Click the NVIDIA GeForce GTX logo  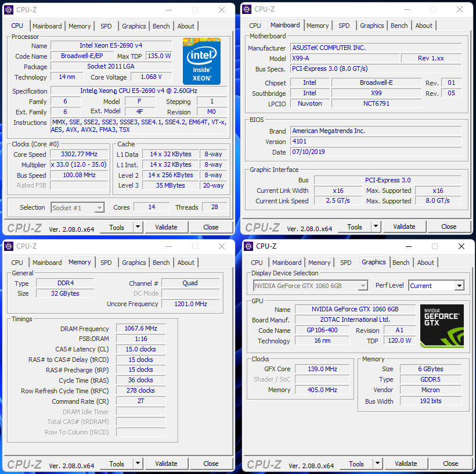[442, 326]
